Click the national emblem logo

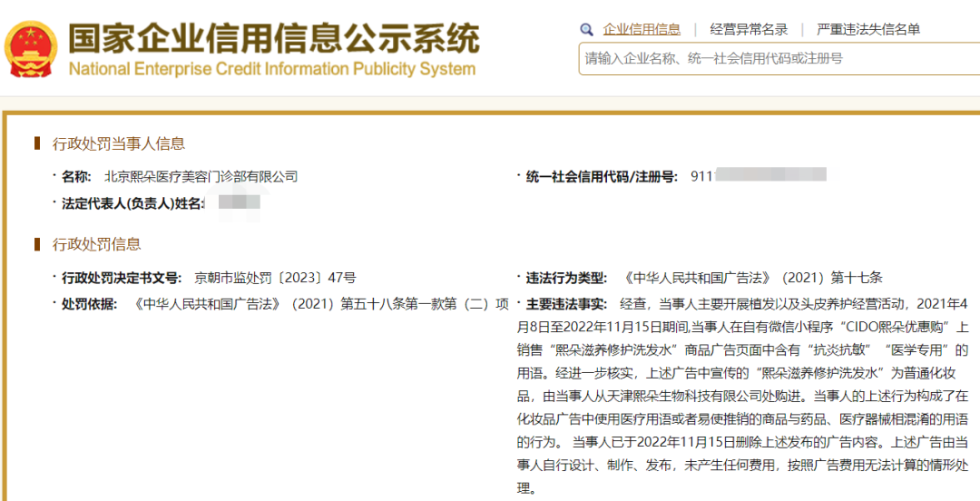(x=32, y=48)
